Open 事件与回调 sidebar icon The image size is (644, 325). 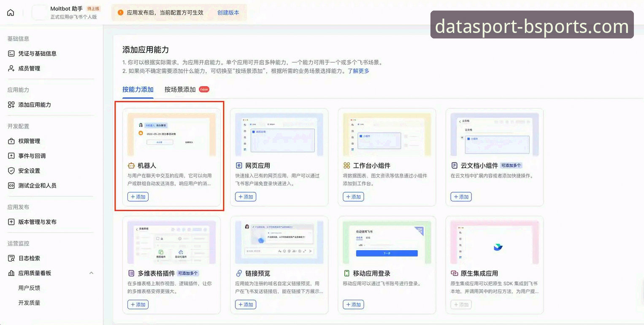pos(11,156)
